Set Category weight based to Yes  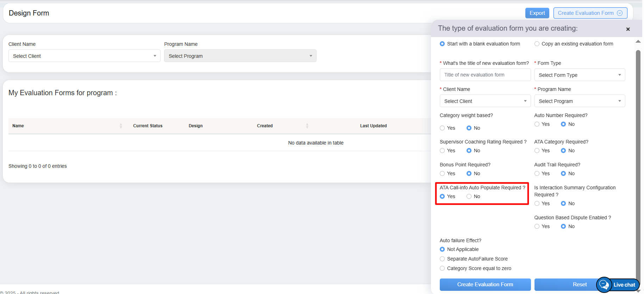(443, 128)
